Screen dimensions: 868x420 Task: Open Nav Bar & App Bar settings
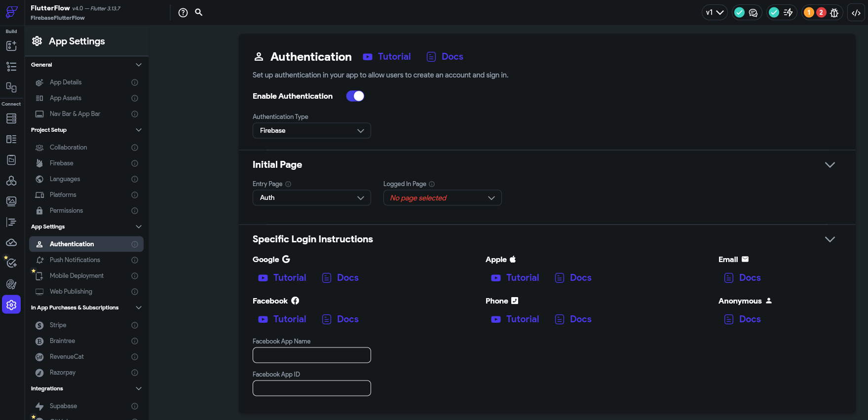(x=86, y=114)
